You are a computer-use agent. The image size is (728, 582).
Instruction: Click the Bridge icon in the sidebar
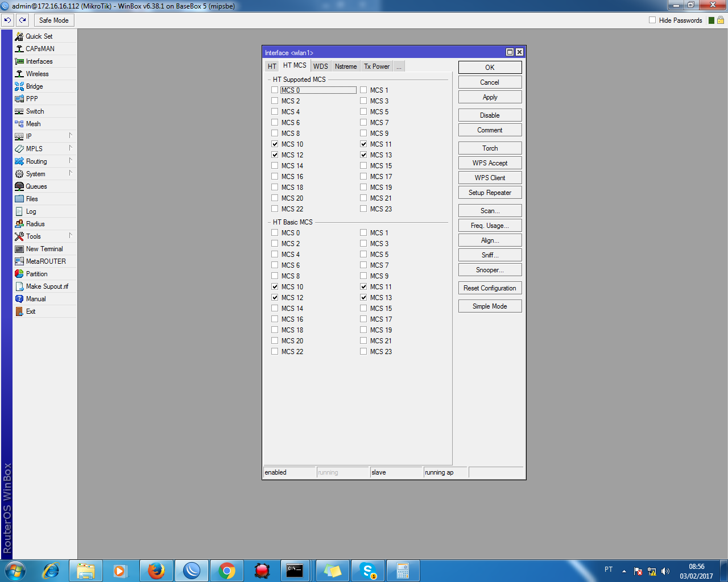[x=19, y=86]
